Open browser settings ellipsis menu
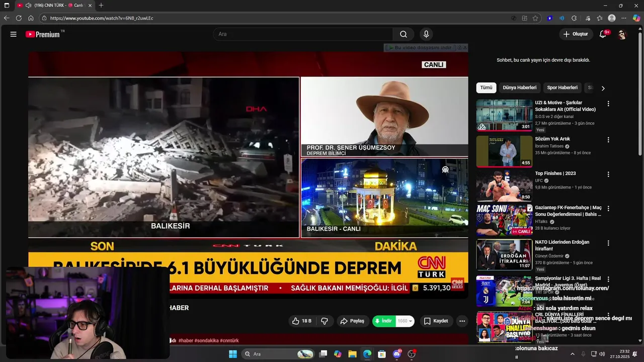Screen dimensions: 644x362 624,18
